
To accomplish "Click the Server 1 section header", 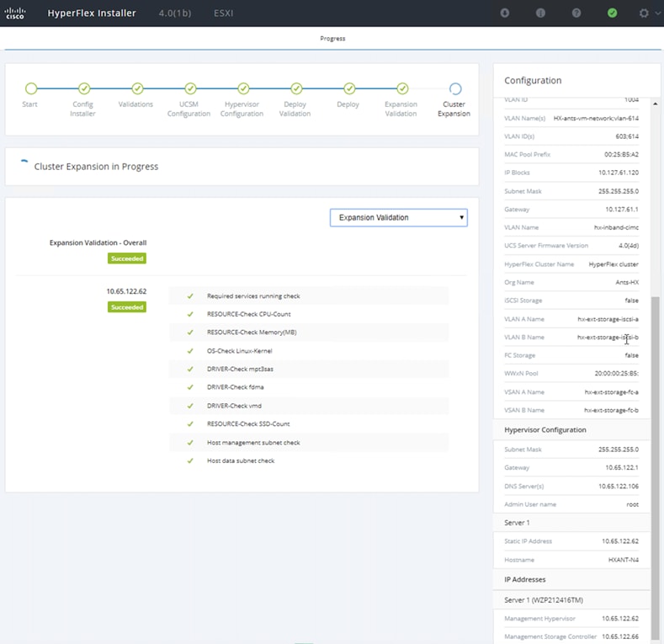I will 517,523.
